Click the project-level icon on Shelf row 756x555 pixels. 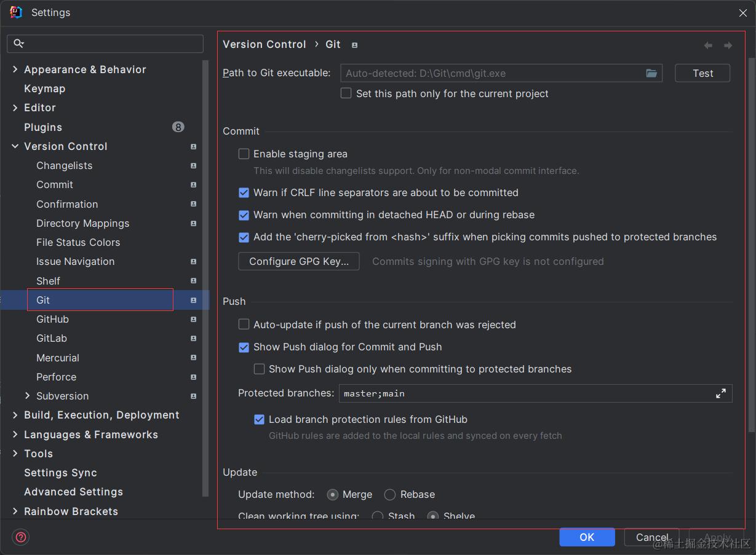pos(193,280)
